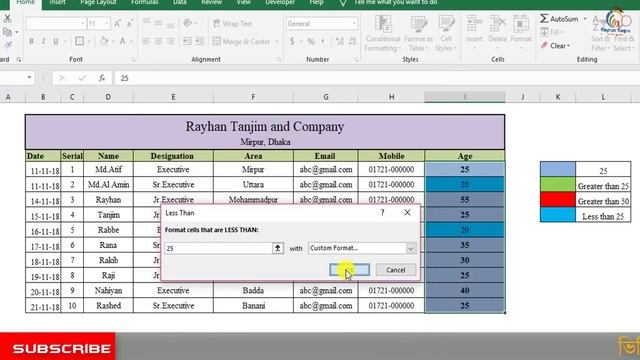Click the range collapse arrow in dialog

click(278, 248)
